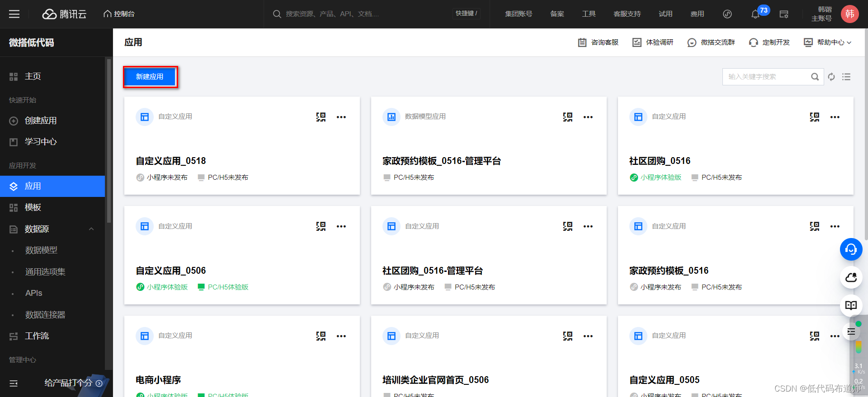Open 学习中心 in sidebar

point(52,142)
